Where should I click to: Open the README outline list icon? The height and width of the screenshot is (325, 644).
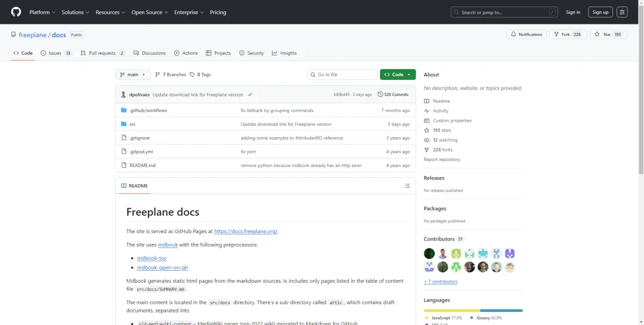(x=407, y=185)
